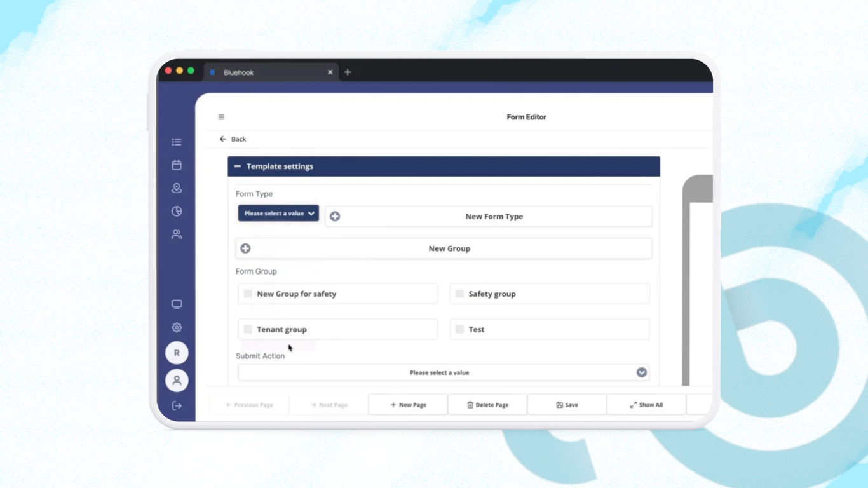The image size is (868, 488).
Task: Open the calendar sidebar icon
Action: 177,165
